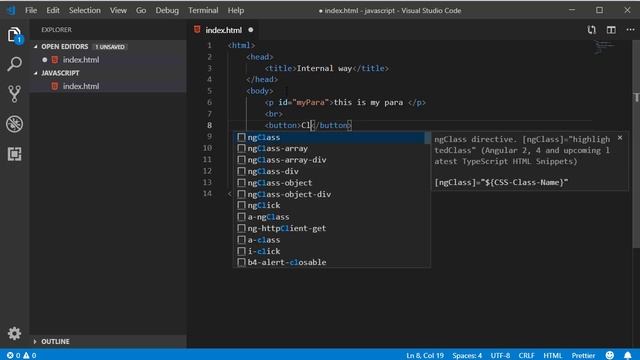Open the File menu
The image size is (640, 360).
pyautogui.click(x=31, y=10)
